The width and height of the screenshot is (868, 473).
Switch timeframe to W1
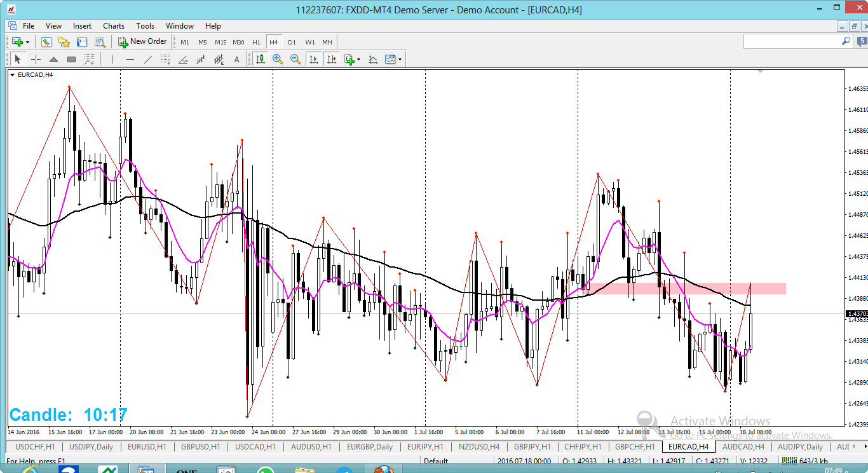tap(310, 42)
